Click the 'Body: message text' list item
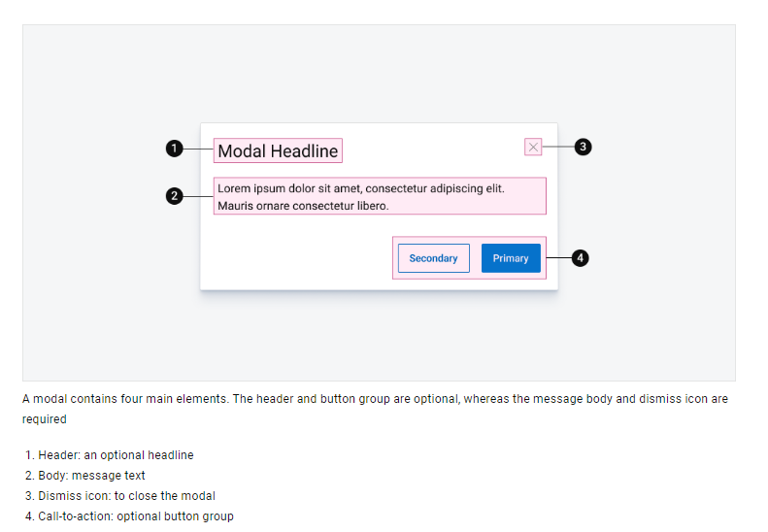Viewport: 768px width, 532px height. click(91, 476)
